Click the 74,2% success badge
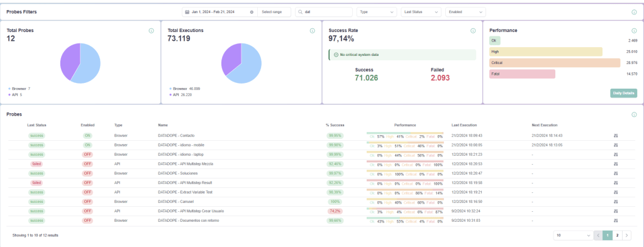 tap(335, 211)
